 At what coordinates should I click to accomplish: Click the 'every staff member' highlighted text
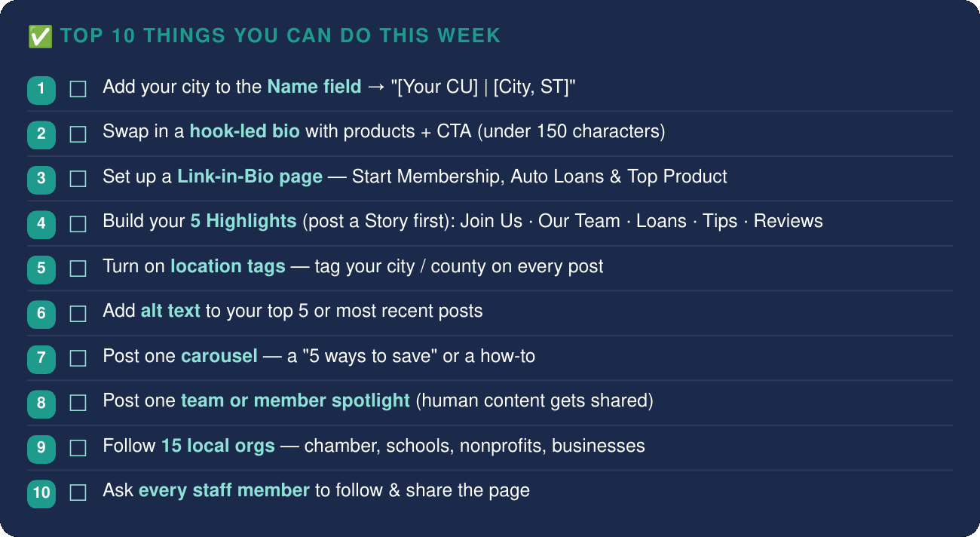pos(224,490)
